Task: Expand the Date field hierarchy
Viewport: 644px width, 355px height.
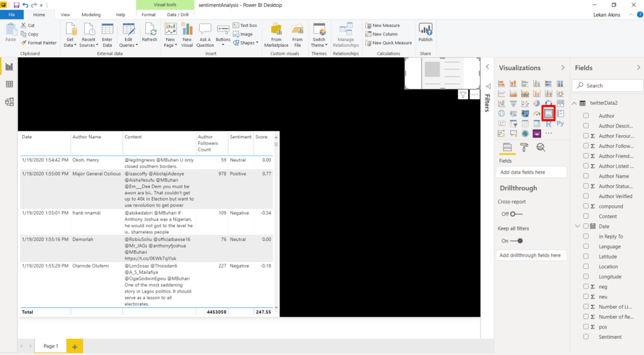Action: point(578,226)
